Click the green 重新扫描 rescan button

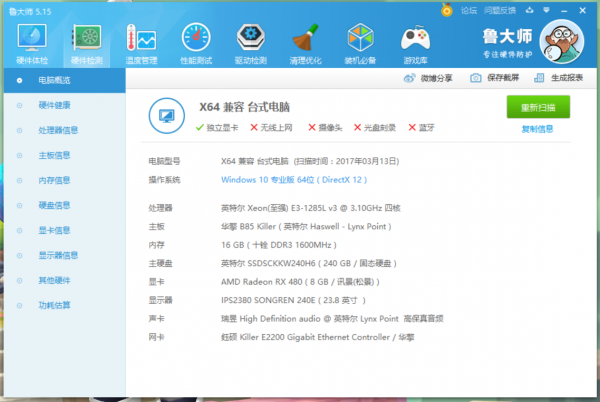point(538,107)
